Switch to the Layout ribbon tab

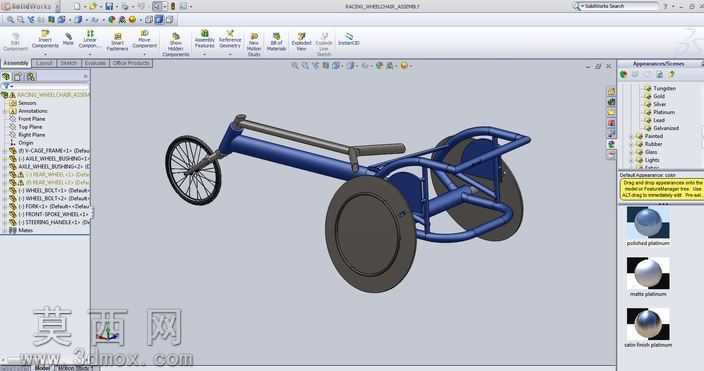[44, 63]
